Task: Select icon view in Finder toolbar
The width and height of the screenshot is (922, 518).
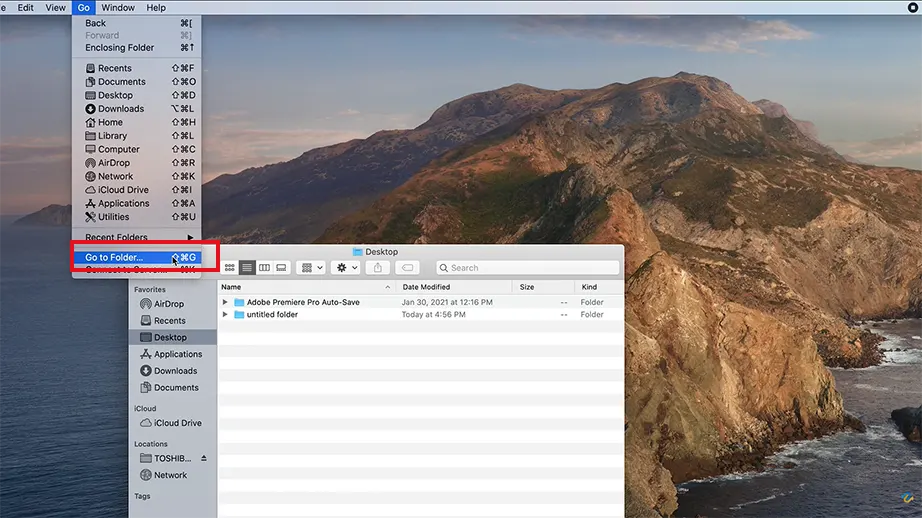Action: pyautogui.click(x=229, y=268)
